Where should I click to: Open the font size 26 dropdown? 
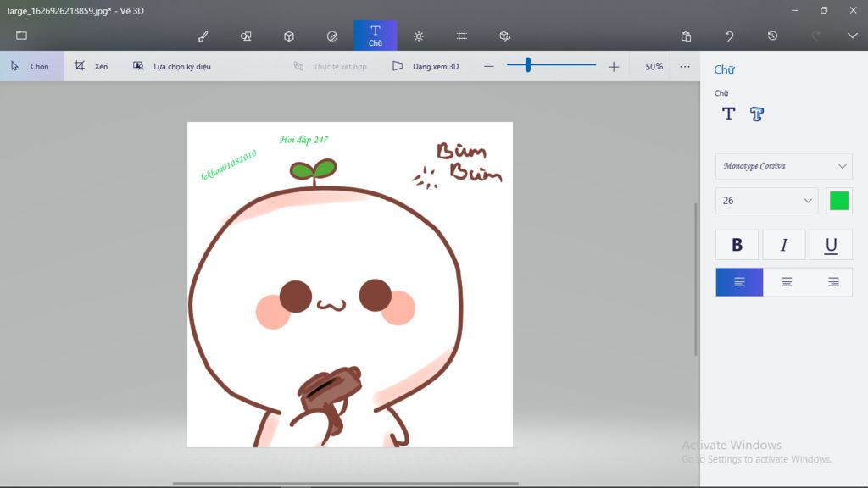point(766,201)
